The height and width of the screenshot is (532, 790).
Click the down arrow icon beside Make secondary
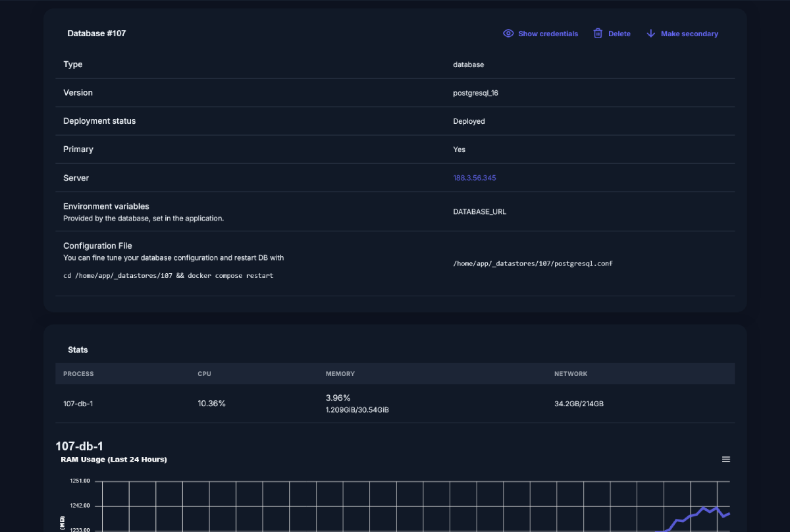pyautogui.click(x=651, y=34)
